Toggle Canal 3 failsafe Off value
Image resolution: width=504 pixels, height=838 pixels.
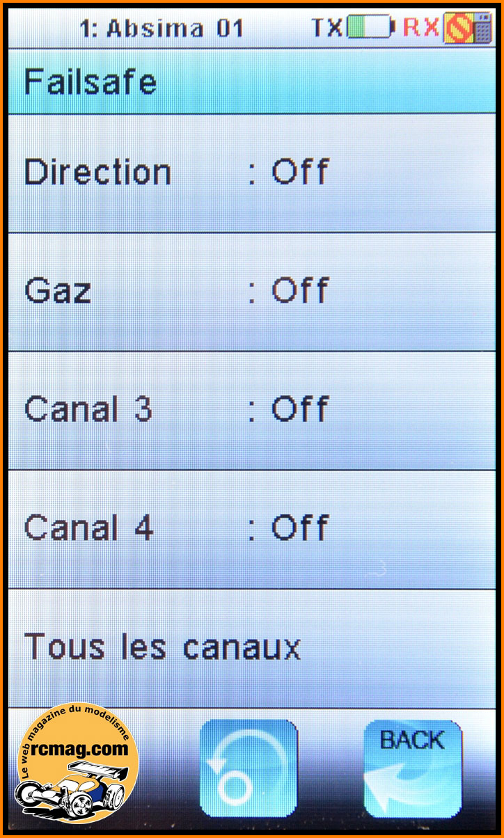tap(299, 409)
